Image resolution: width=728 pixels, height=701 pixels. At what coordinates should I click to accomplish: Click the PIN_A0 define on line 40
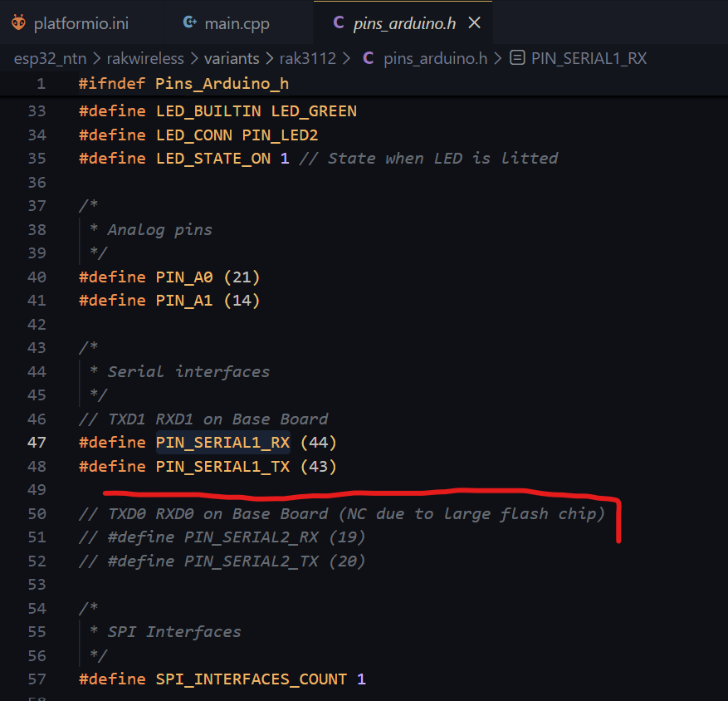click(183, 277)
